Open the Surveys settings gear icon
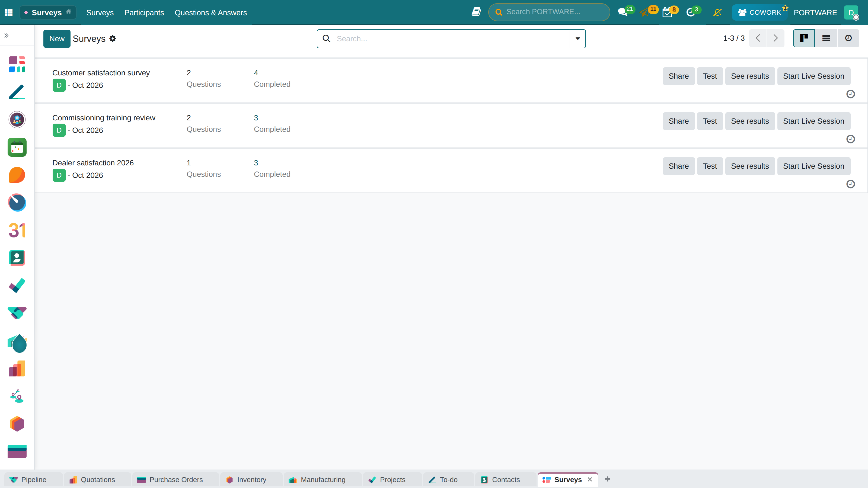 tap(113, 39)
